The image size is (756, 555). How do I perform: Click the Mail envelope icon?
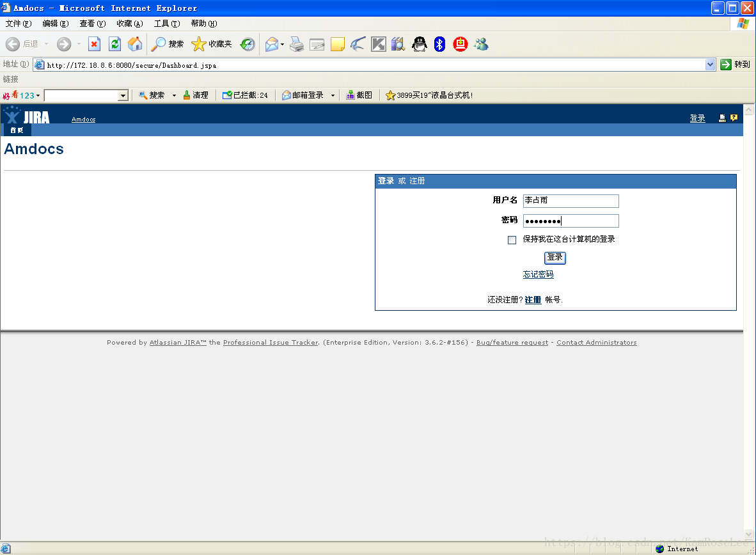(x=272, y=44)
